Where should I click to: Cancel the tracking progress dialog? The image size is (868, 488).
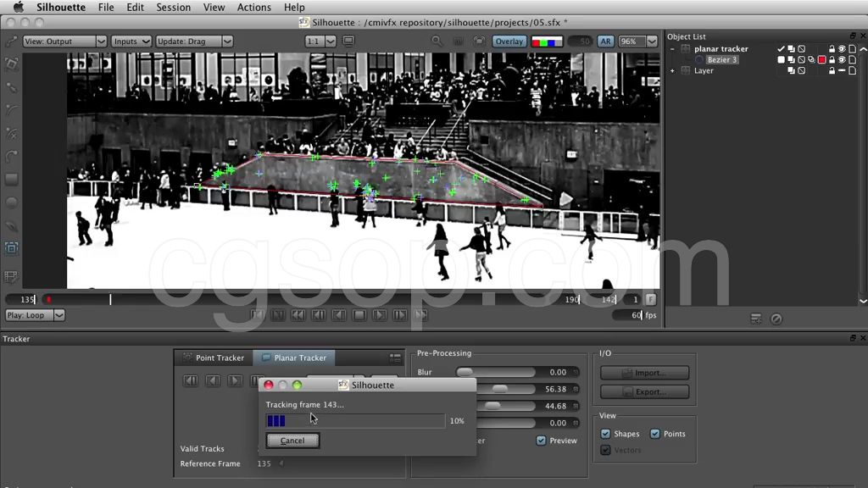click(x=292, y=441)
